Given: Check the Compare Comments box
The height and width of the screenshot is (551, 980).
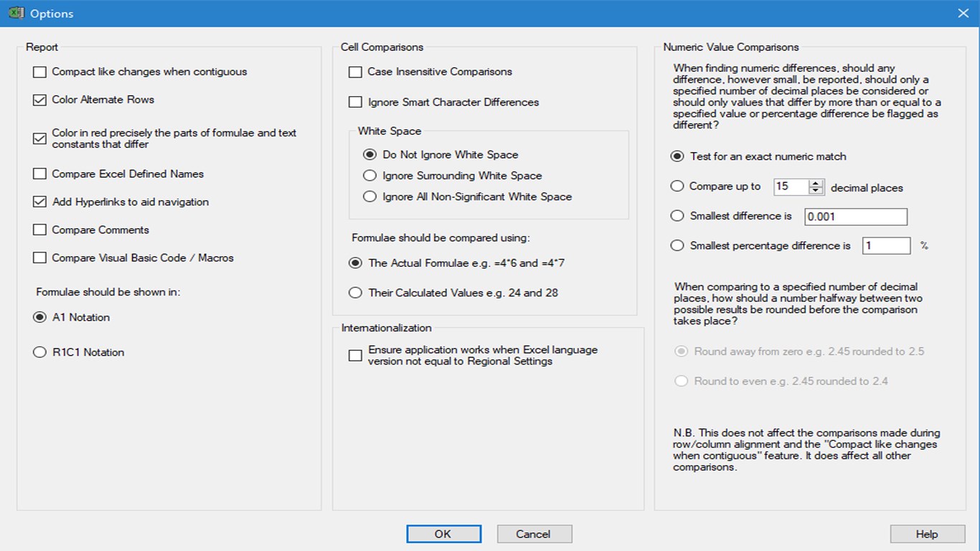Looking at the screenshot, I should (x=40, y=230).
